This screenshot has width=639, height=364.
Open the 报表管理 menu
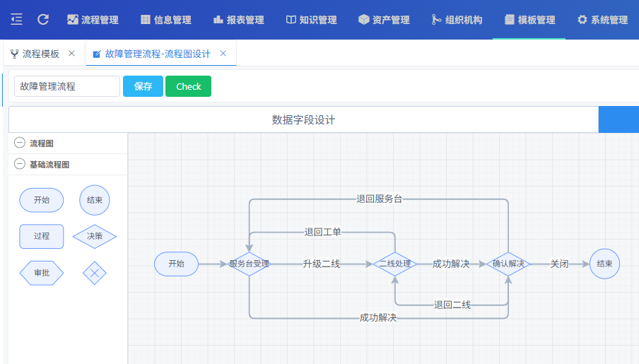(239, 20)
